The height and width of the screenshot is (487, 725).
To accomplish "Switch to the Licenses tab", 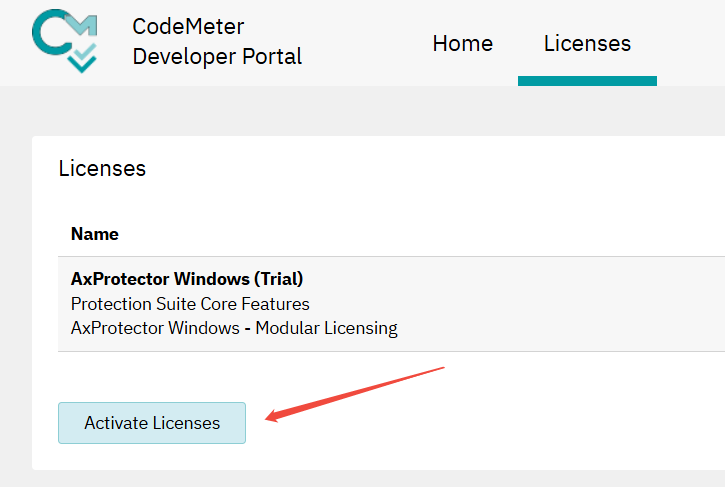I will point(587,44).
